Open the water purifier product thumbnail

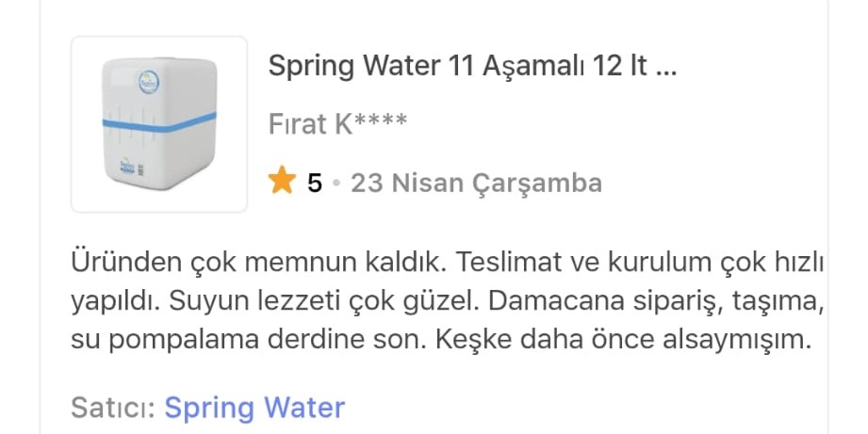159,124
